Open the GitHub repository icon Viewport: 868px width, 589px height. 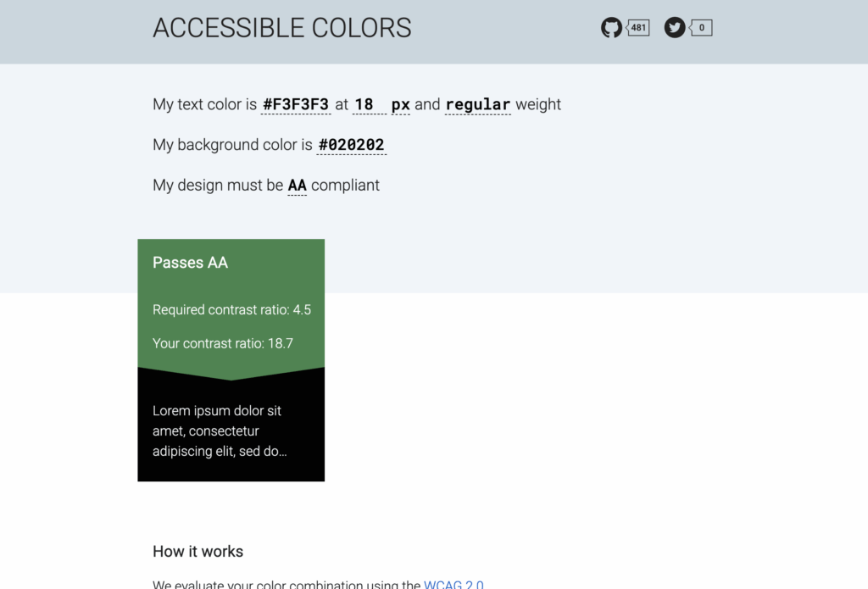[x=611, y=28]
